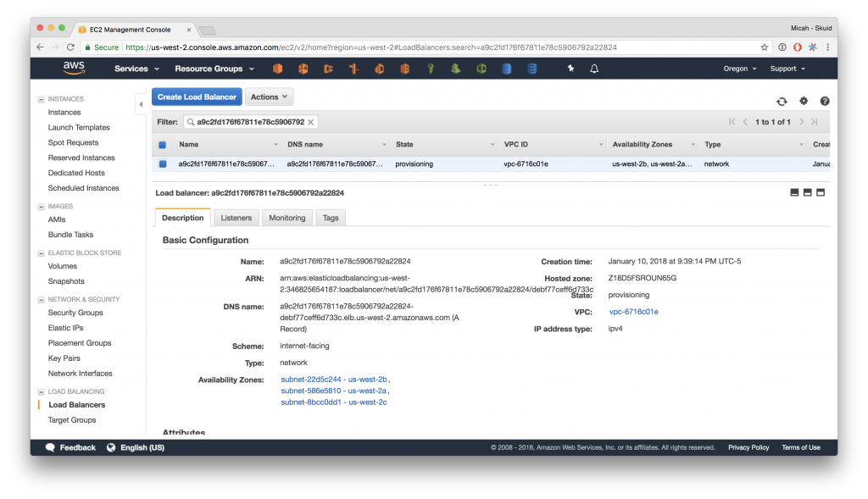Maximize the details pane layout icon

point(821,192)
